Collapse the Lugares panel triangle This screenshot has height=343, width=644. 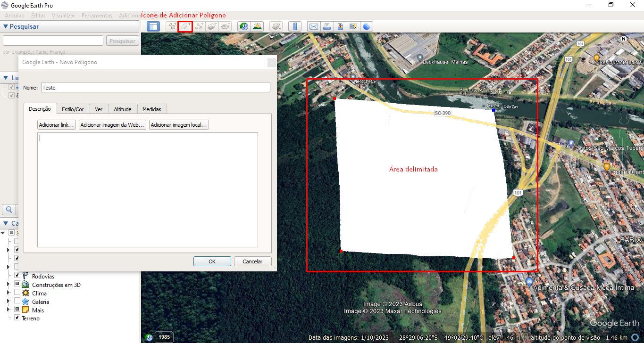pos(5,78)
